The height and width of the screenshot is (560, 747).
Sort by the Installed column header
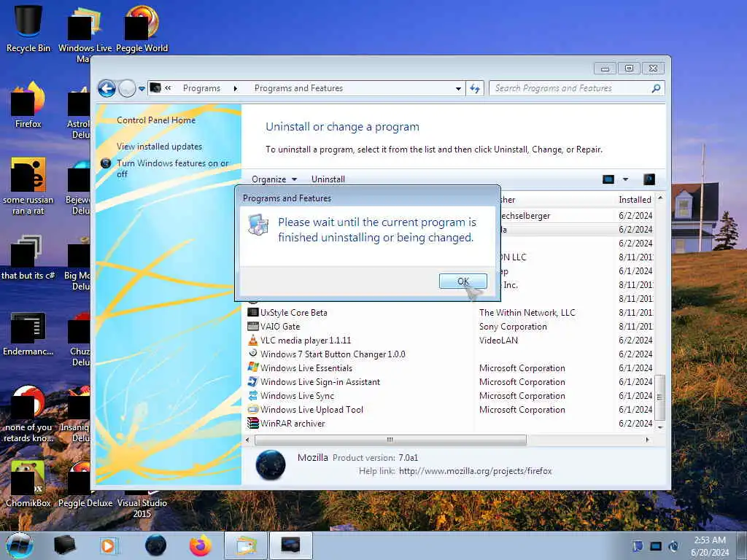pos(635,200)
